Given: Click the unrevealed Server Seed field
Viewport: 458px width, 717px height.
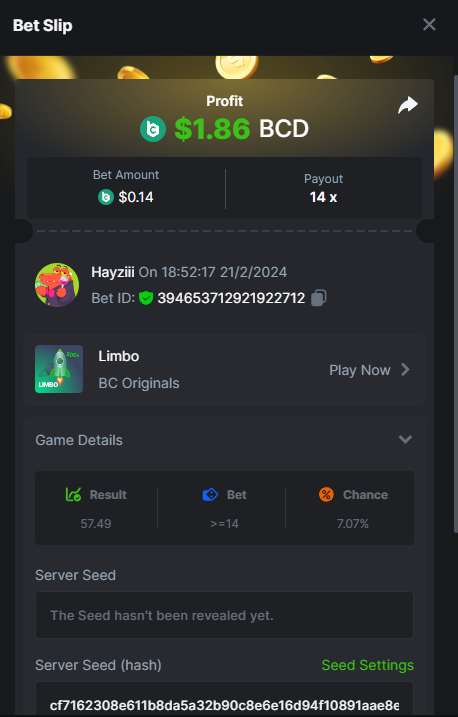Looking at the screenshot, I should click(x=224, y=615).
